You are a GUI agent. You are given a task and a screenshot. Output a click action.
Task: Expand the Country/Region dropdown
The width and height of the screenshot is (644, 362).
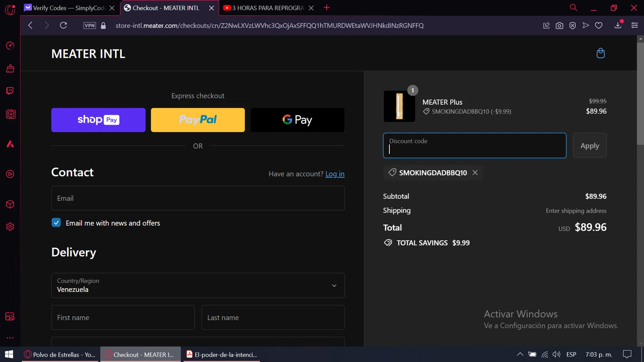[x=198, y=285]
